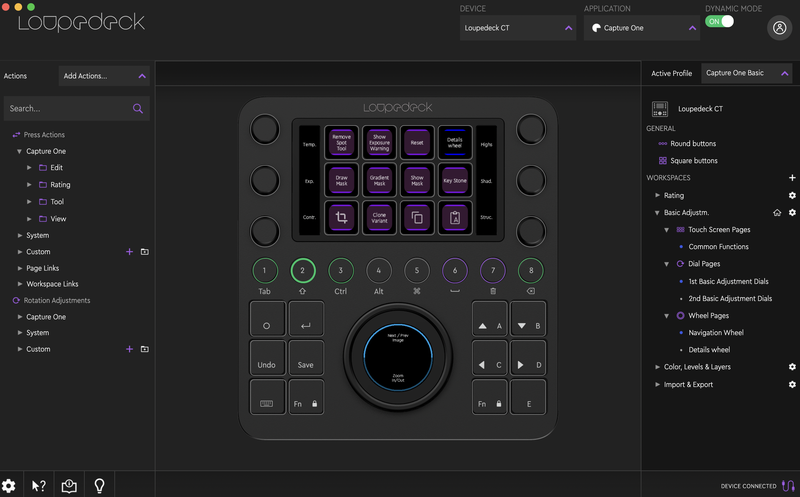Click the square button A with up arrow
Image resolution: width=800 pixels, height=497 pixels.
point(489,319)
